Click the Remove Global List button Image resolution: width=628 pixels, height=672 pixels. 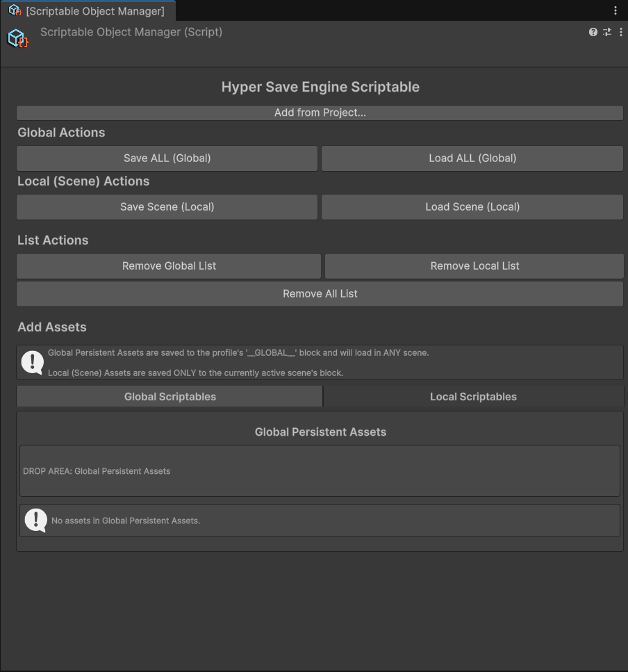pyautogui.click(x=169, y=266)
